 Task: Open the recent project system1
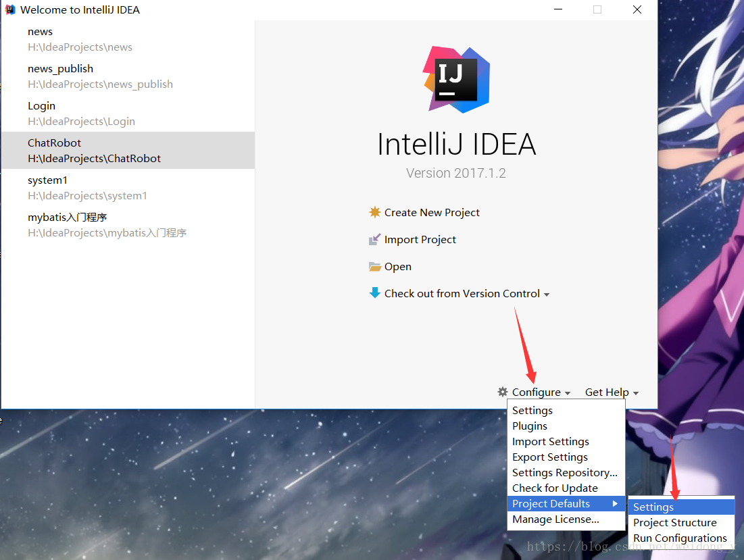(128, 188)
